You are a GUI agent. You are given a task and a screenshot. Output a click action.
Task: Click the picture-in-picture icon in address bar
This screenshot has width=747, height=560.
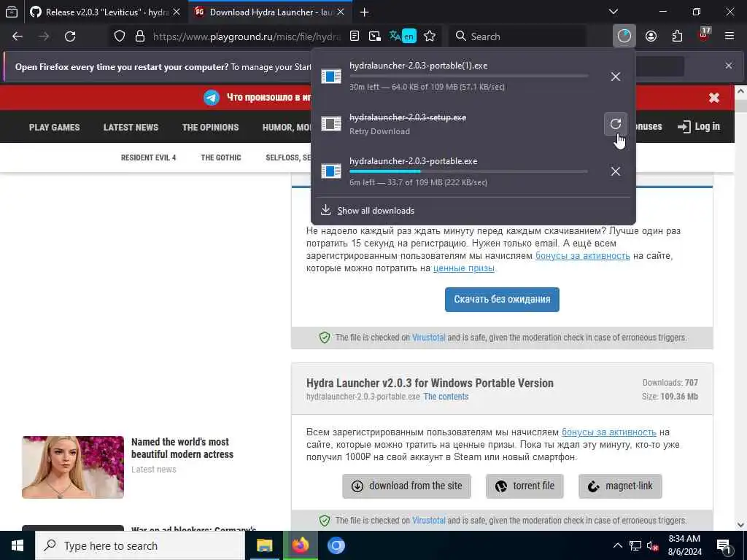(375, 36)
